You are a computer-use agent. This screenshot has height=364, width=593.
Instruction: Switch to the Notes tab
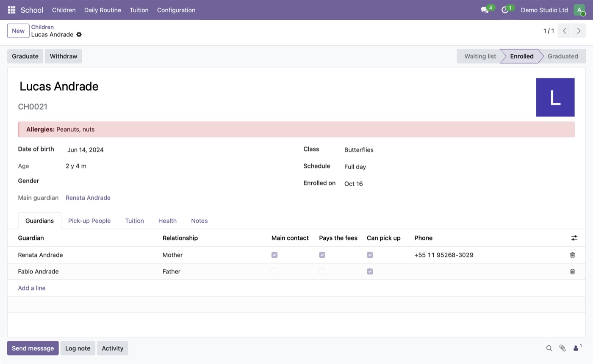click(x=199, y=221)
